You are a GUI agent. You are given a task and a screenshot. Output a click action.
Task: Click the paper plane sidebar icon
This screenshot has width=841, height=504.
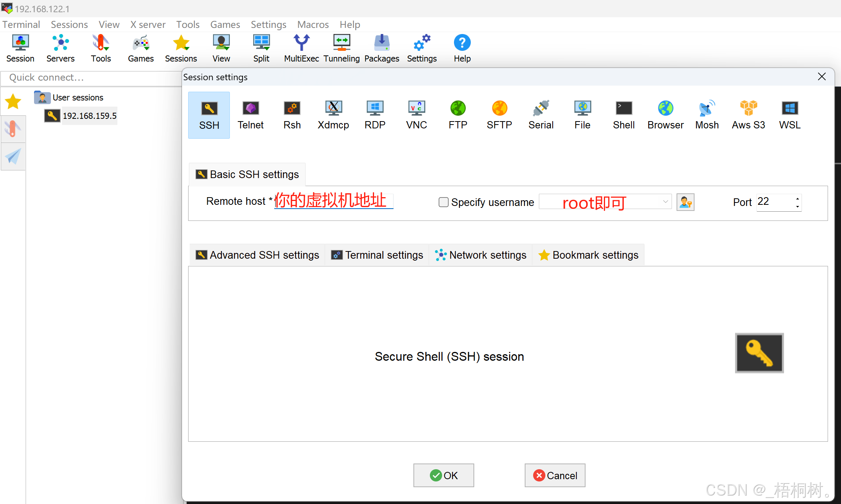pos(13,157)
